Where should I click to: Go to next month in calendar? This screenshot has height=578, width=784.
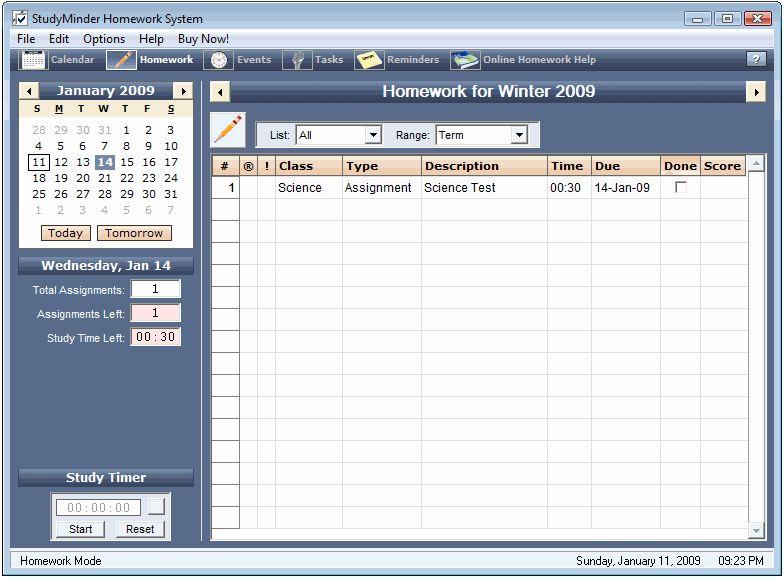point(183,91)
